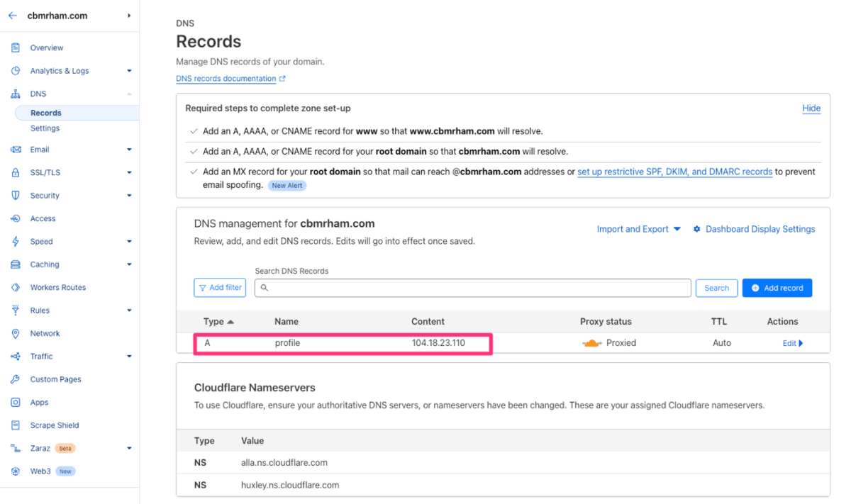This screenshot has width=851, height=504.
Task: Click the Traffic routing icon
Action: [x=16, y=357]
